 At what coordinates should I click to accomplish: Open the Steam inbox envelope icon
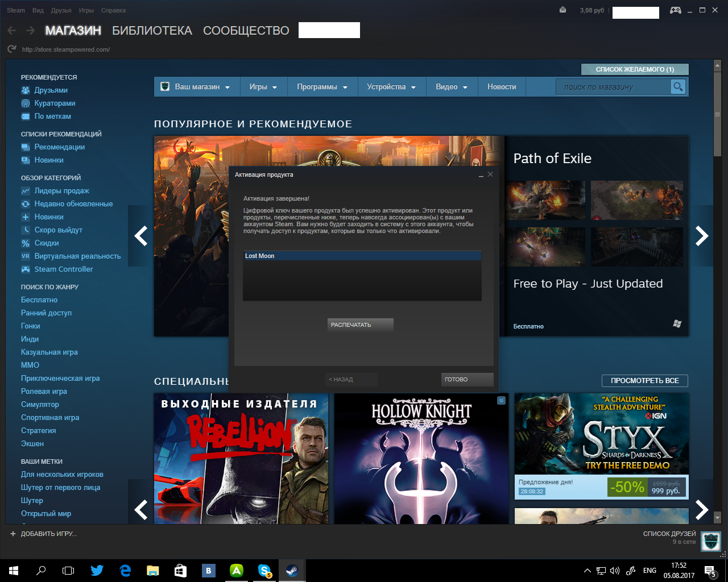562,10
